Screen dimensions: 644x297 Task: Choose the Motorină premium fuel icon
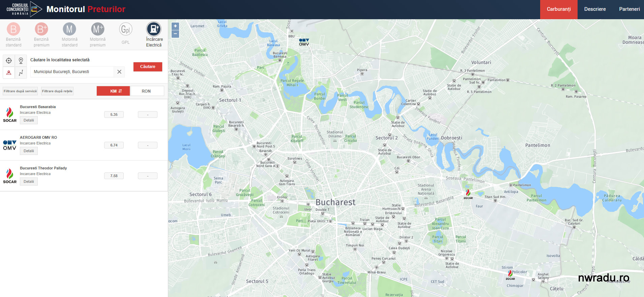(97, 29)
